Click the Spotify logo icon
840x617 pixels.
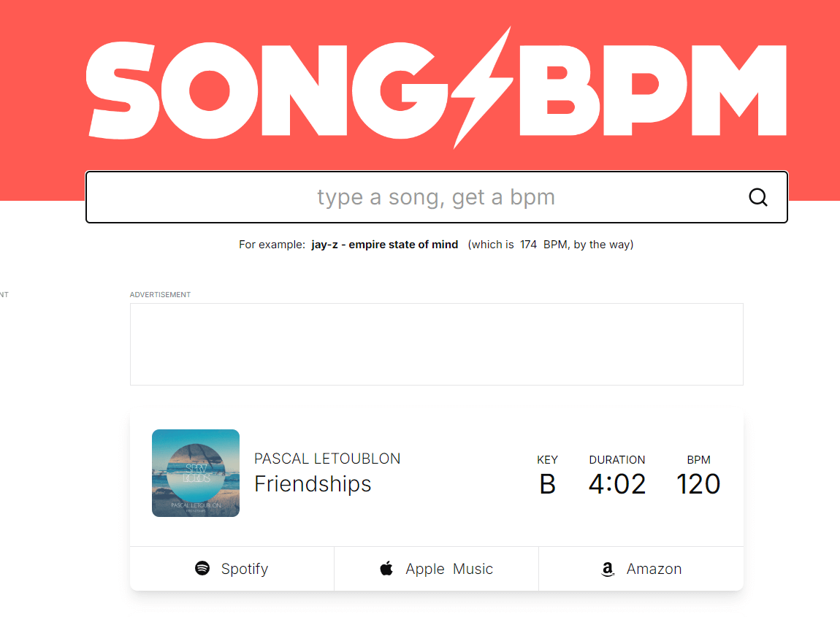click(x=202, y=568)
